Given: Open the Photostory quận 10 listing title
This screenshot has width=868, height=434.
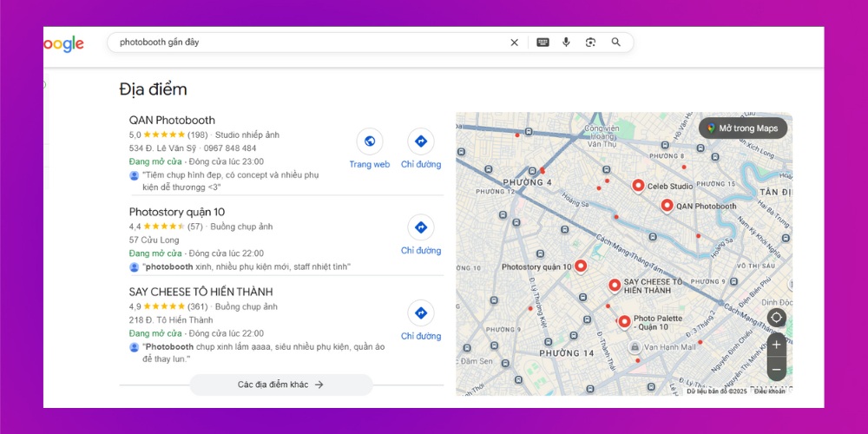Looking at the screenshot, I should (176, 212).
